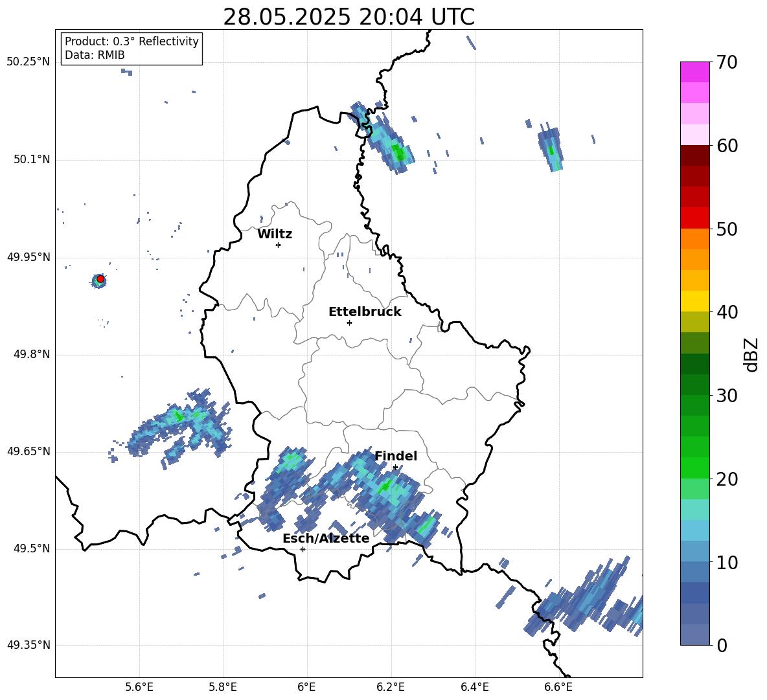Click the 49.35°N latitude label
Viewport: 767px width, 700px height.
click(28, 645)
